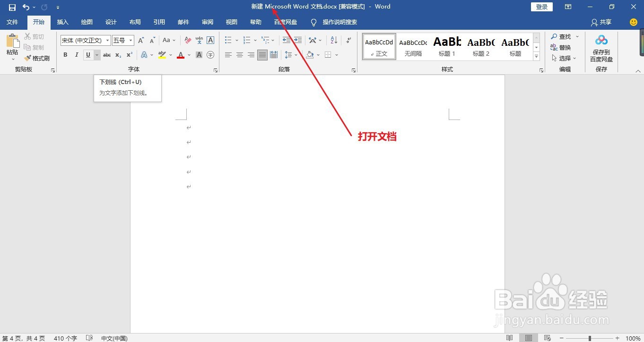Toggle Italic formatting
644x342 pixels.
pos(77,55)
